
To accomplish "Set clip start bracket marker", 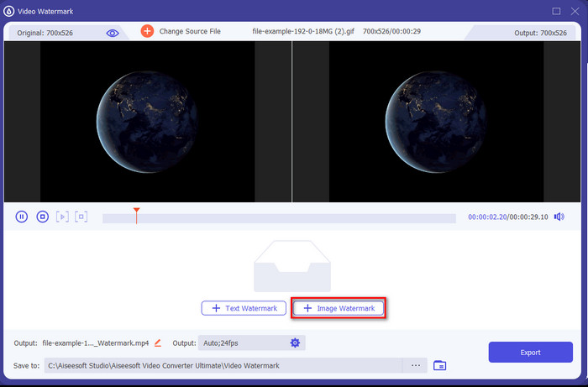I will tap(62, 217).
